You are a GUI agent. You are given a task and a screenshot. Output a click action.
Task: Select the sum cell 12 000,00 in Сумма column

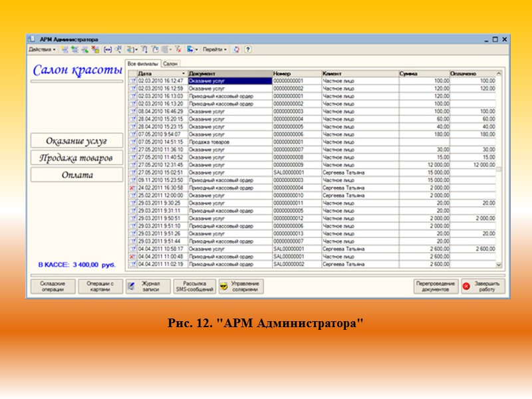point(424,165)
